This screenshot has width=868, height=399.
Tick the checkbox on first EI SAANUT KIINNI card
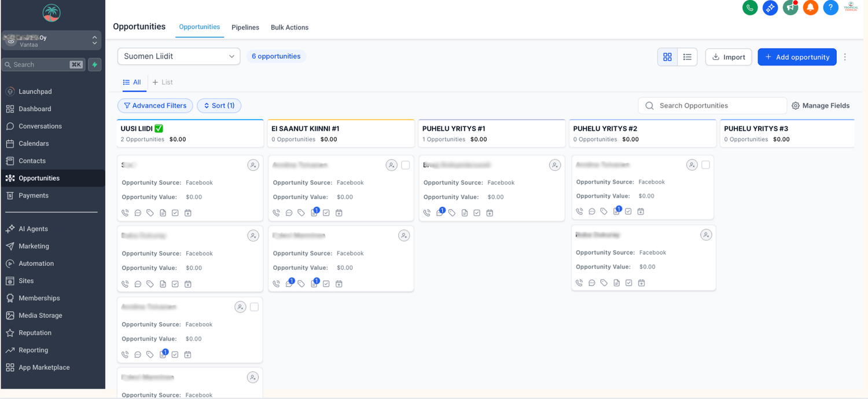(x=406, y=166)
